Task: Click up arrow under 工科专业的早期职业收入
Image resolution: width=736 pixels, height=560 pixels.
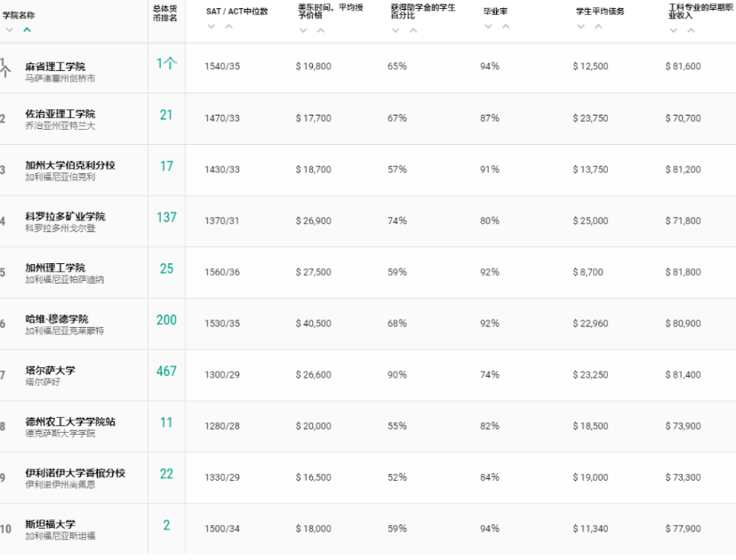Action: click(691, 30)
